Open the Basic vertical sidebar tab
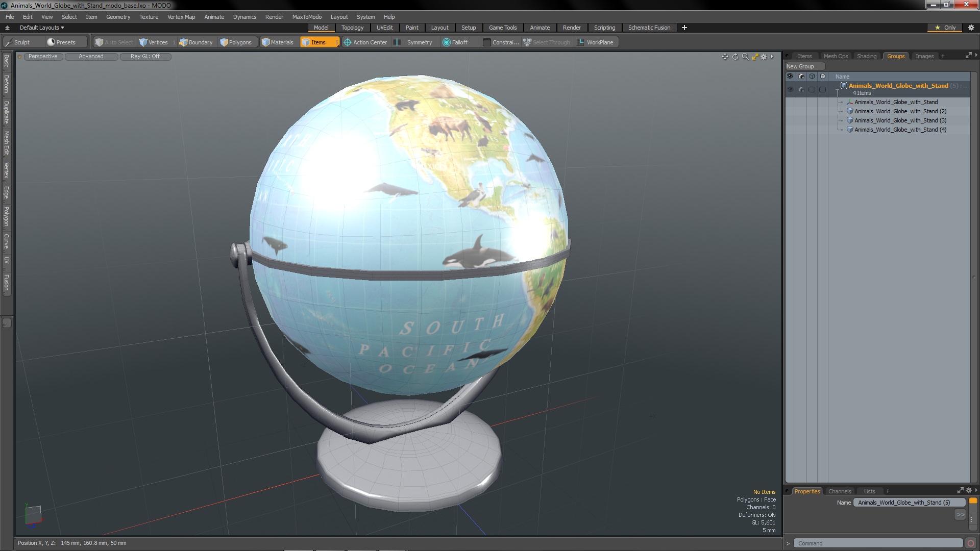Screen dimensions: 980x551 [x=6, y=61]
